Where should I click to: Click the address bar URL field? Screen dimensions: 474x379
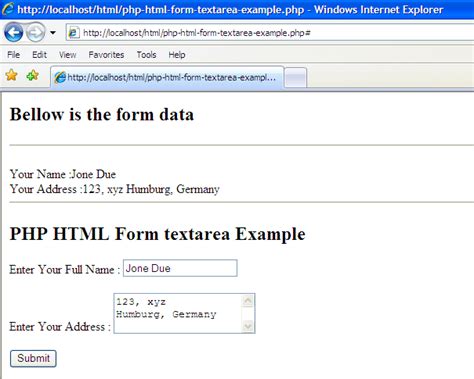(270, 33)
